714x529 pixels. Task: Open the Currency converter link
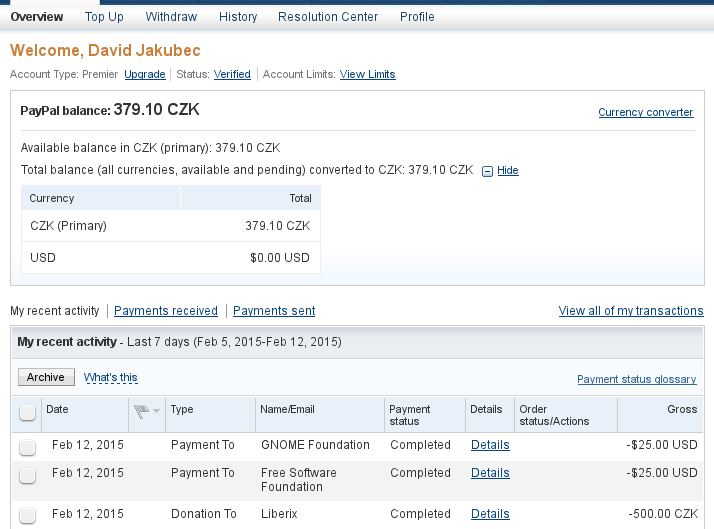click(x=646, y=112)
